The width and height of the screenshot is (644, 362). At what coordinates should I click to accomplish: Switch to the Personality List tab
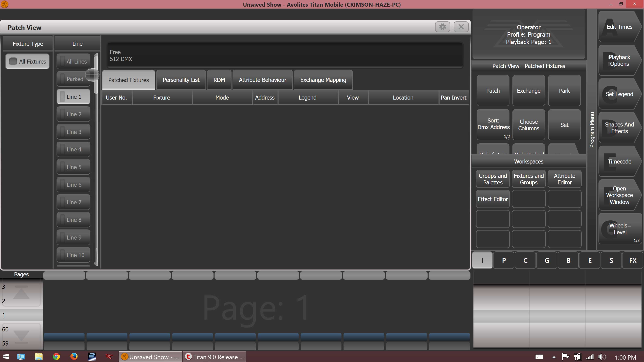point(181,80)
